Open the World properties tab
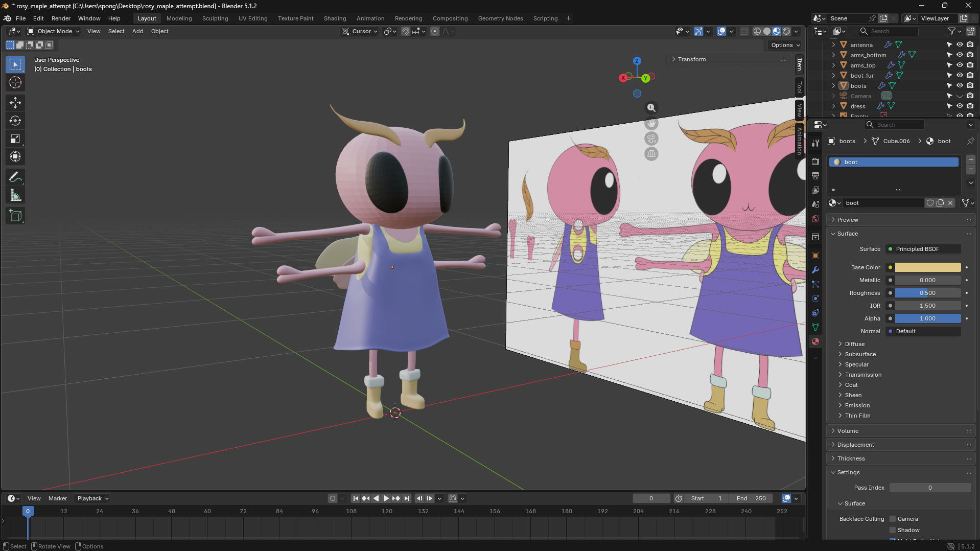This screenshot has height=551, width=980. [815, 219]
